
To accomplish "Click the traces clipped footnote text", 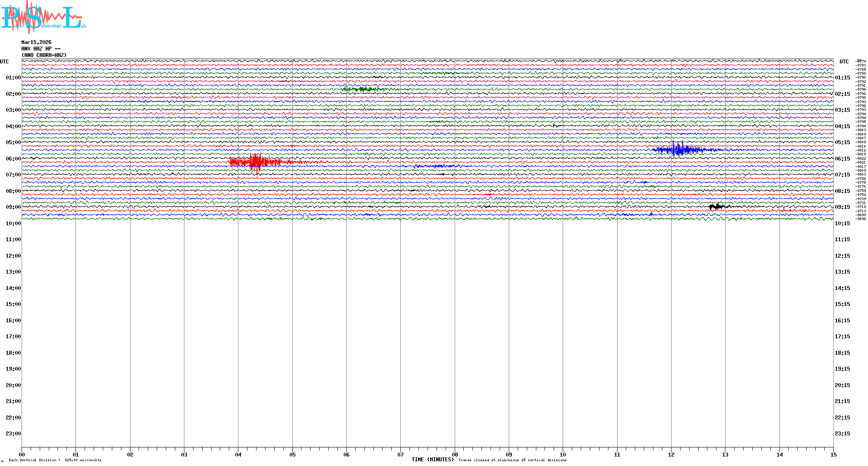I will tap(512, 460).
